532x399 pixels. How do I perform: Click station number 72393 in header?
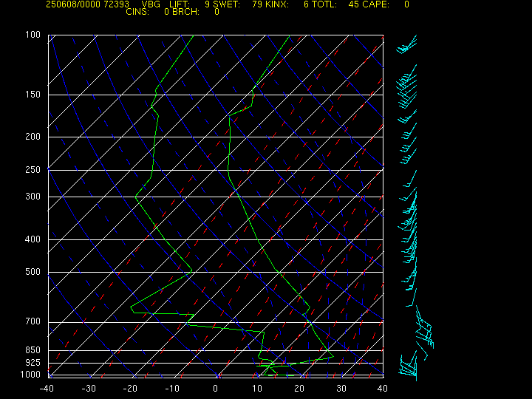117,4
